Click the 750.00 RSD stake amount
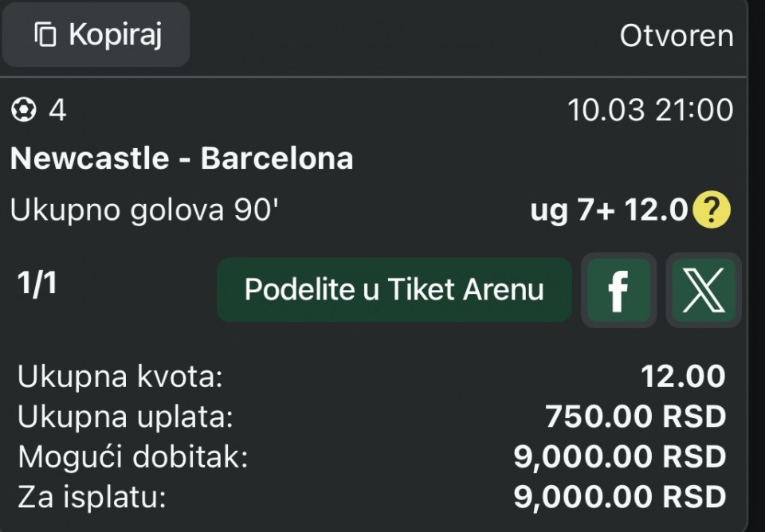This screenshot has width=765, height=532. tap(635, 417)
